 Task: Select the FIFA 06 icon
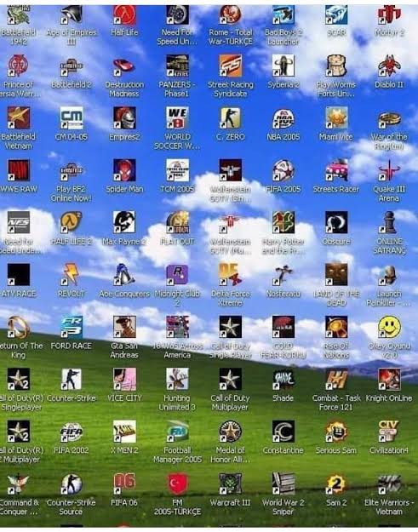click(124, 483)
